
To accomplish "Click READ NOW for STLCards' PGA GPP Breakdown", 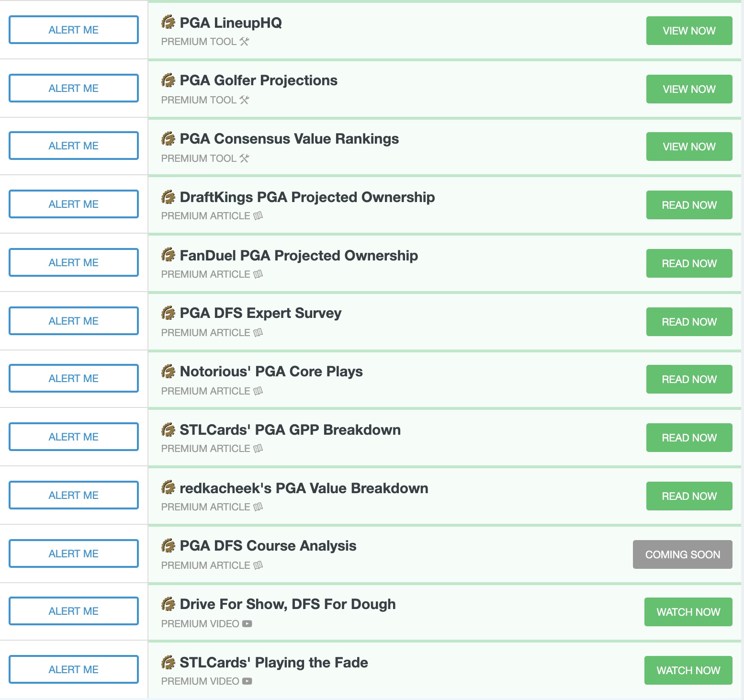I will [x=689, y=438].
